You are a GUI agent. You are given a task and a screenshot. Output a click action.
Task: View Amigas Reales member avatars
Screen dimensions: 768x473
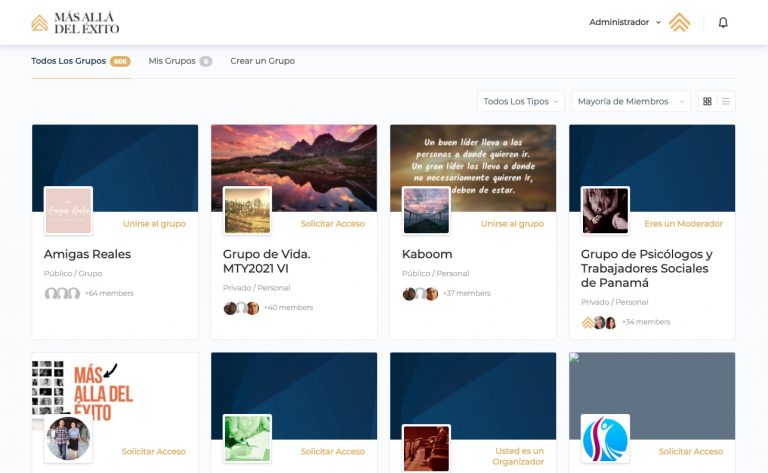(x=62, y=293)
